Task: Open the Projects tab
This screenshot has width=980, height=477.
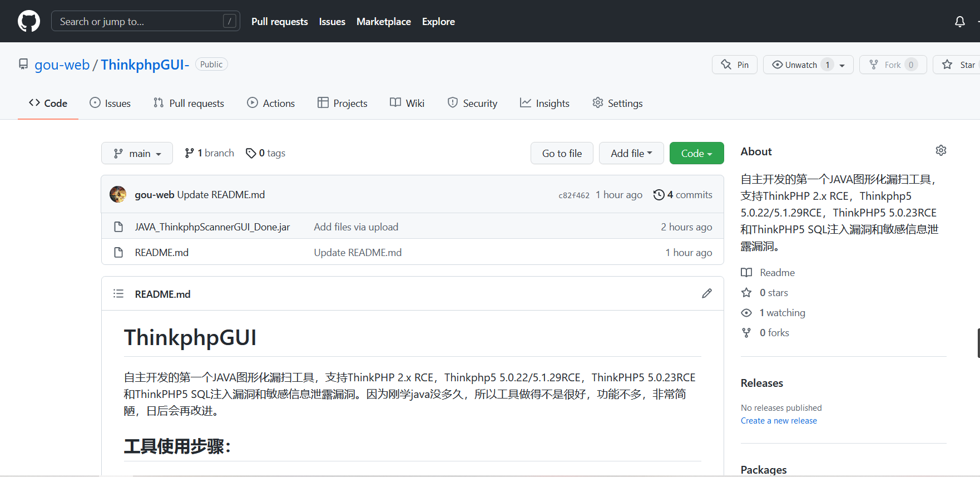Action: point(342,103)
